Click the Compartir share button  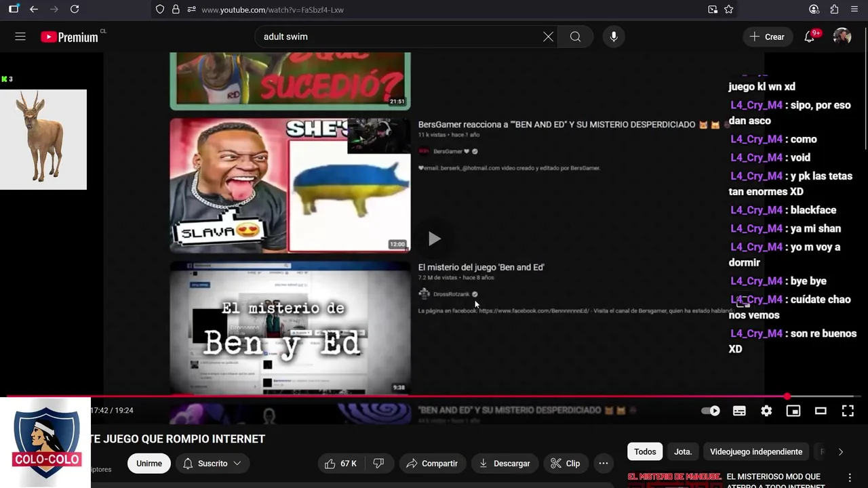(x=432, y=464)
